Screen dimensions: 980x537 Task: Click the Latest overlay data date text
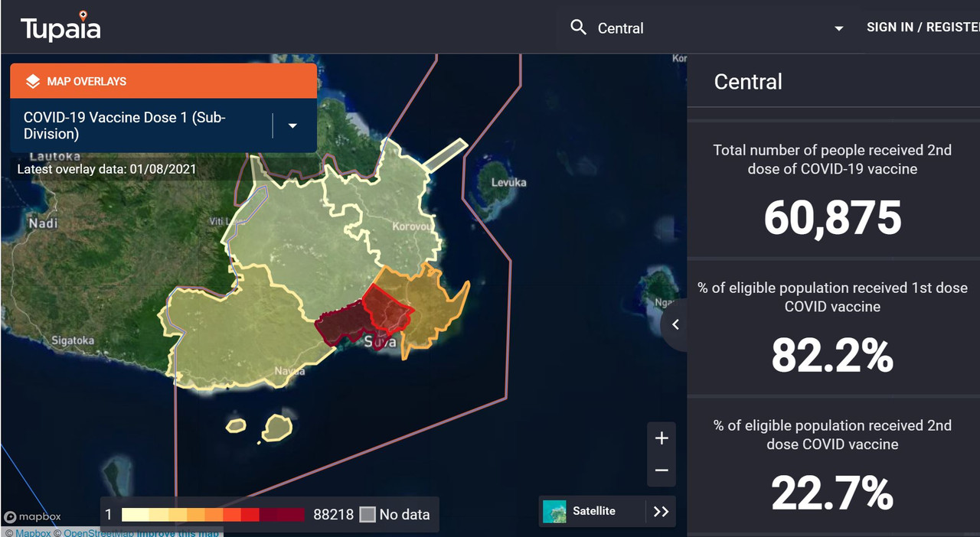(106, 169)
